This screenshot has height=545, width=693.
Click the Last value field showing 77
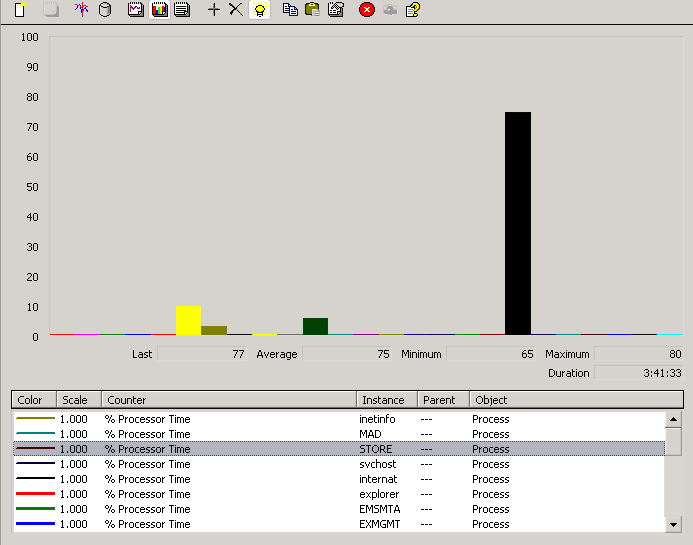tap(202, 354)
